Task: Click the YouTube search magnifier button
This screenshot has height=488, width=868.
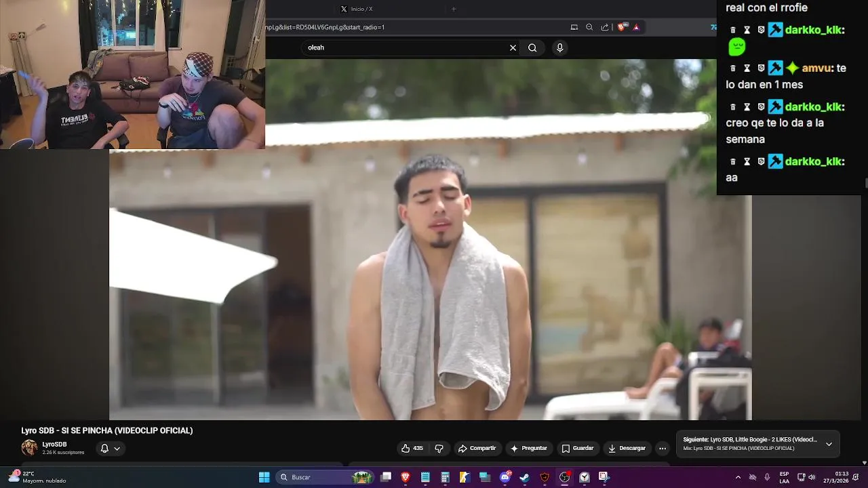Action: coord(532,47)
